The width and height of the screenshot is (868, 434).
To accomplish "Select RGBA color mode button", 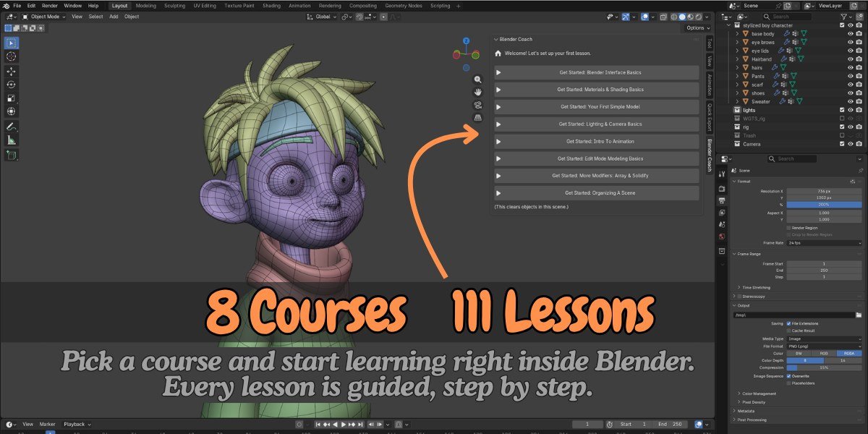I will 849,353.
